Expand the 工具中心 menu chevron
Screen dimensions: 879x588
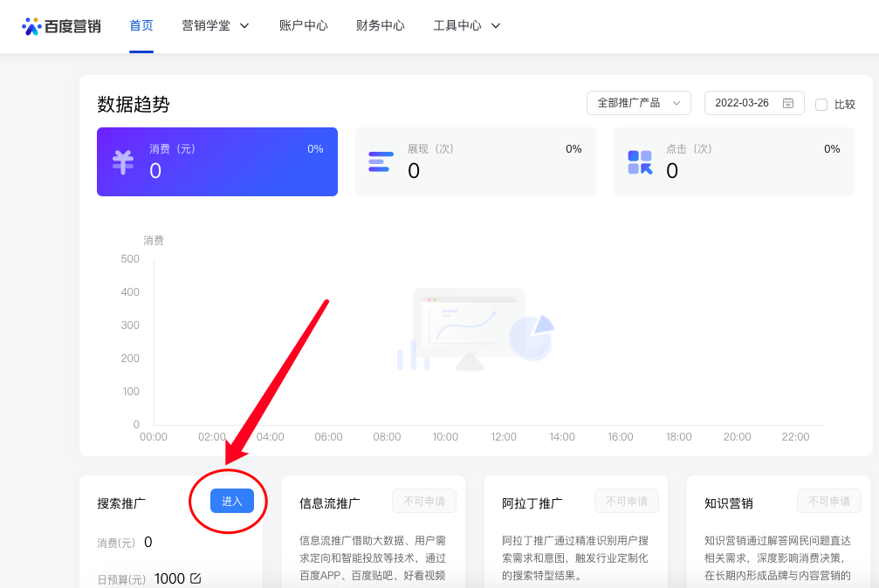[495, 25]
